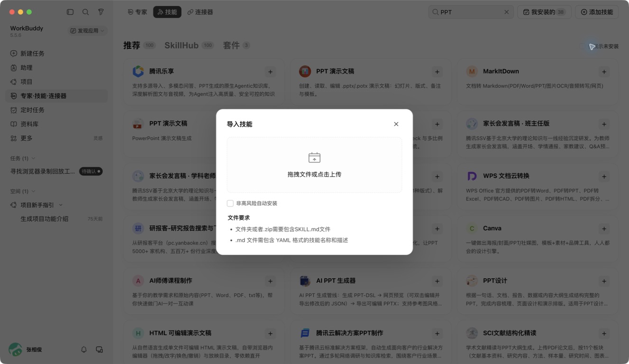The height and width of the screenshot is (364, 629).
Task: Click 拖拽文件或点击上传 drop area
Action: click(x=314, y=165)
